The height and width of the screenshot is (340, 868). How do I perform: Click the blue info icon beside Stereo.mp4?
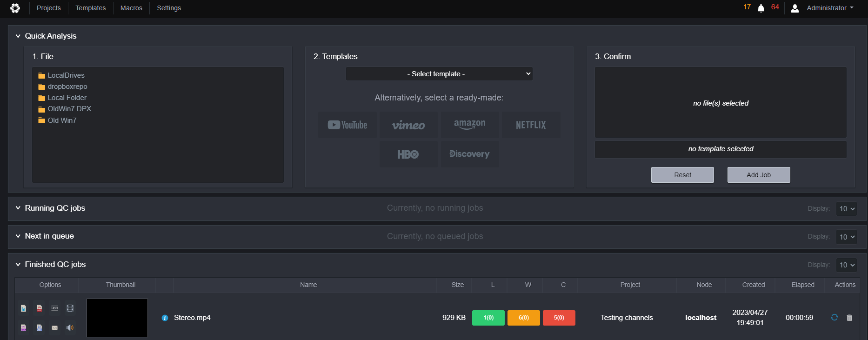[165, 318]
